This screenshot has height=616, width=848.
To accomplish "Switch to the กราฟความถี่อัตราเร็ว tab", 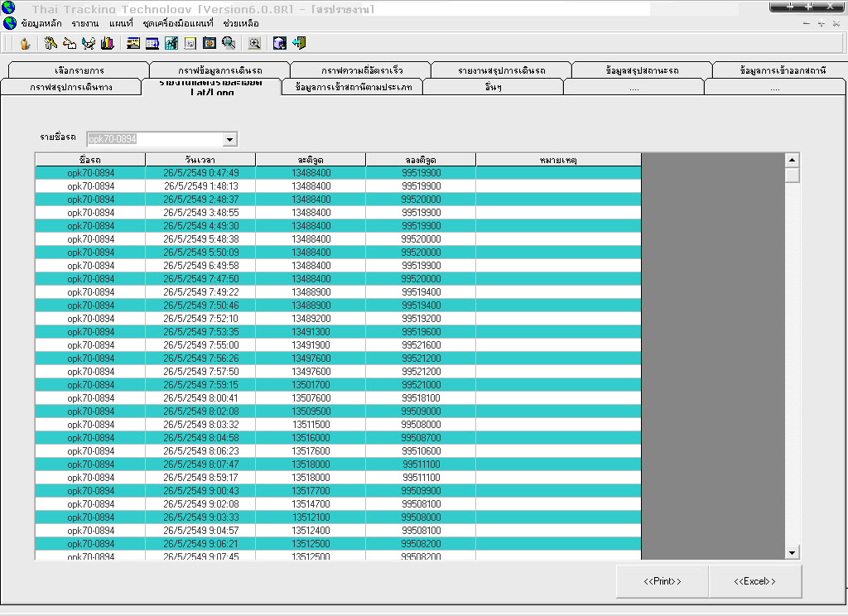I will (x=361, y=70).
